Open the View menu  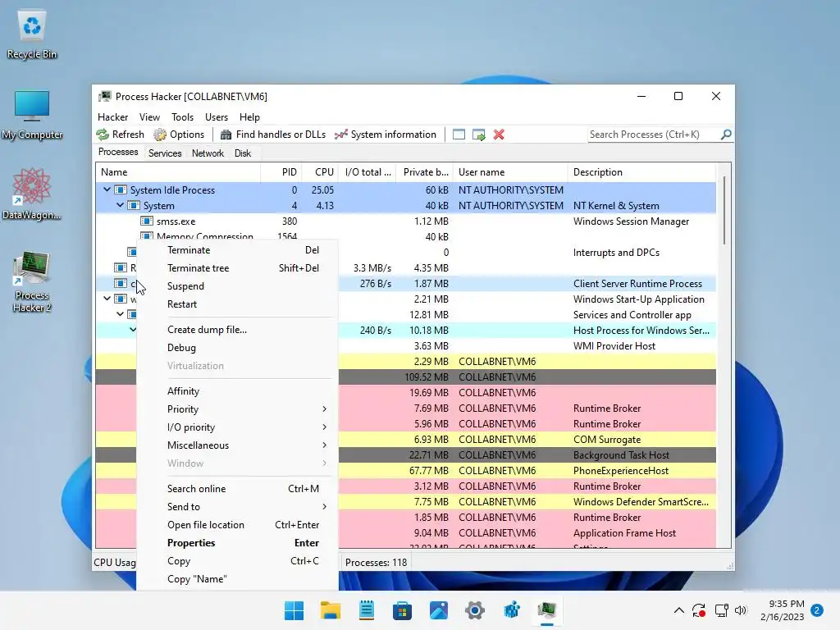149,117
